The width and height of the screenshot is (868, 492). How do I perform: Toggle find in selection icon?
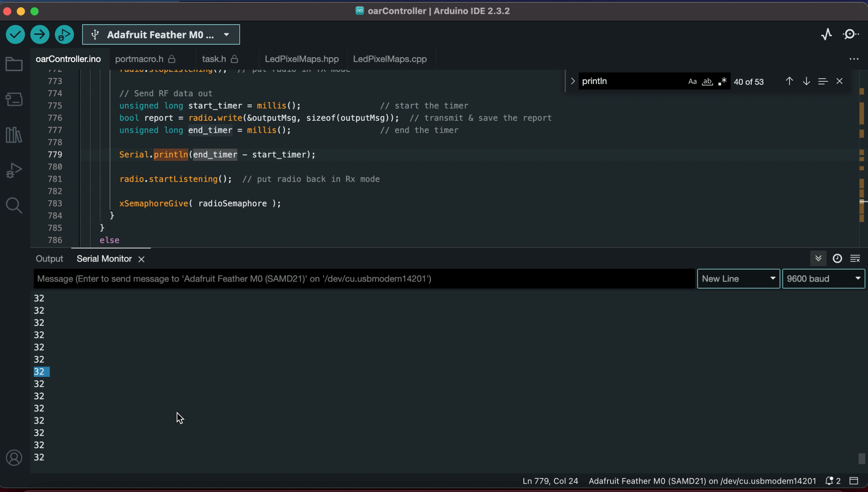point(823,81)
